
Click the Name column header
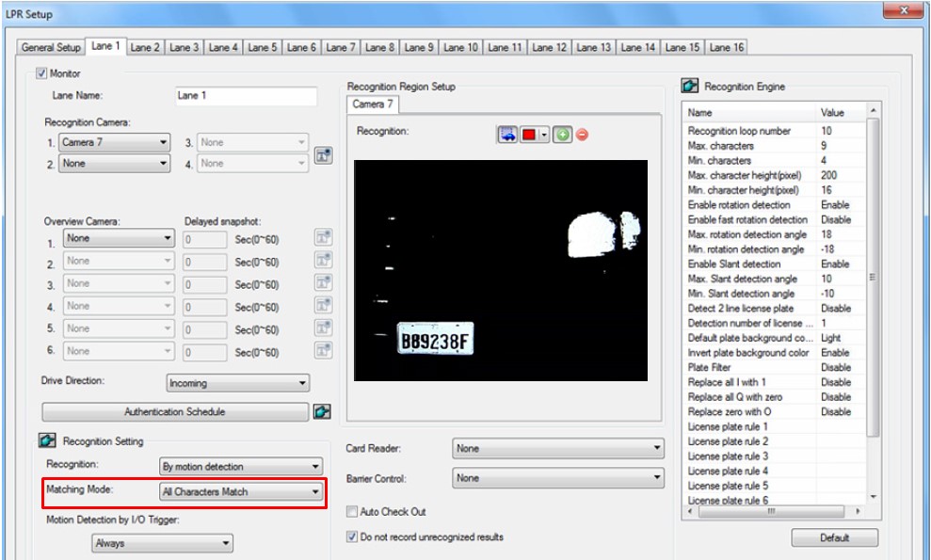750,112
